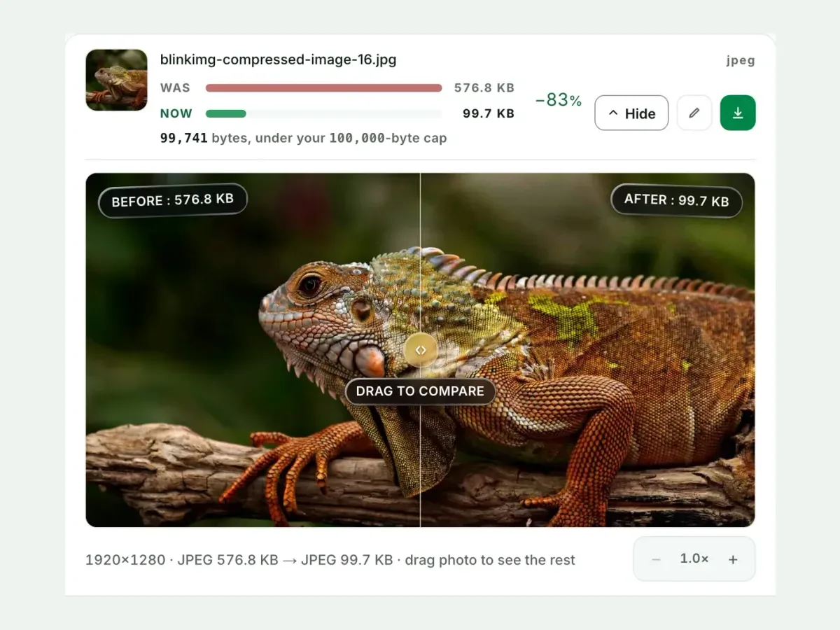The width and height of the screenshot is (840, 630).
Task: Click the minus zoom-out button
Action: pyautogui.click(x=656, y=559)
